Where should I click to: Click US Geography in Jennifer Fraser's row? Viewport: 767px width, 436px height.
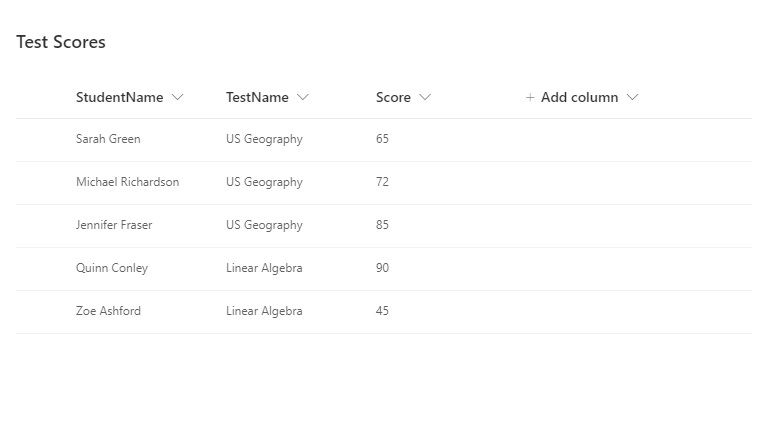tap(264, 225)
